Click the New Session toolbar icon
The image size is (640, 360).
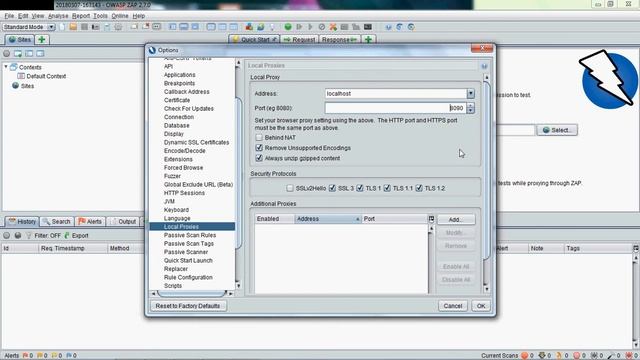coord(62,27)
